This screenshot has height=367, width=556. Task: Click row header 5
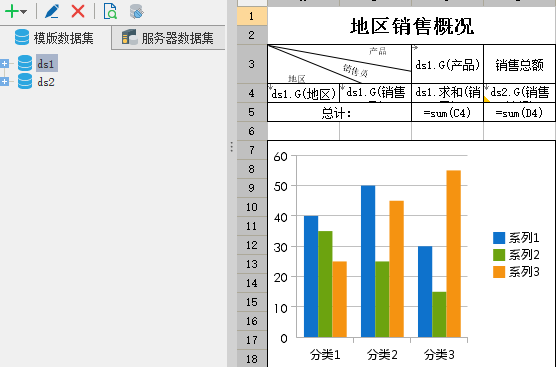(252, 112)
